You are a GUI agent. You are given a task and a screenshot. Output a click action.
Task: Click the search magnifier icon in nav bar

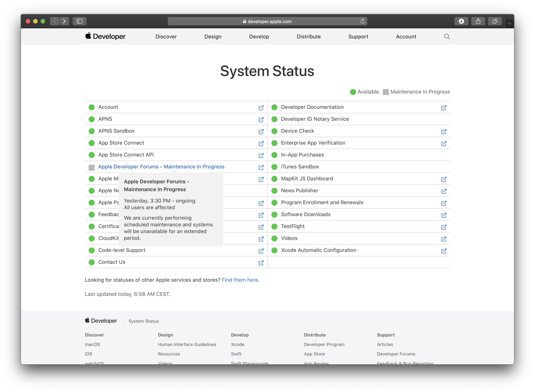click(447, 36)
